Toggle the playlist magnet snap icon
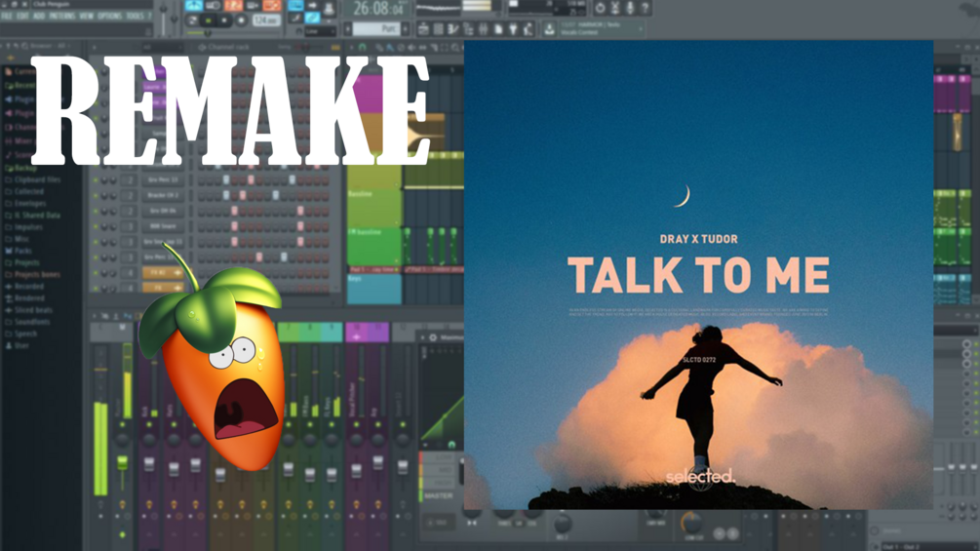This screenshot has width=980, height=551. (362, 48)
